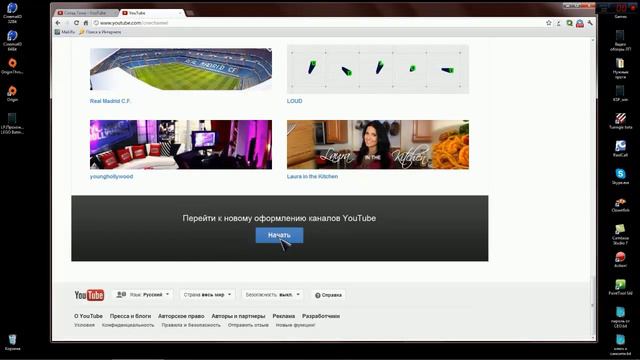Open top Cinema4D desktop shortcut

(12, 12)
